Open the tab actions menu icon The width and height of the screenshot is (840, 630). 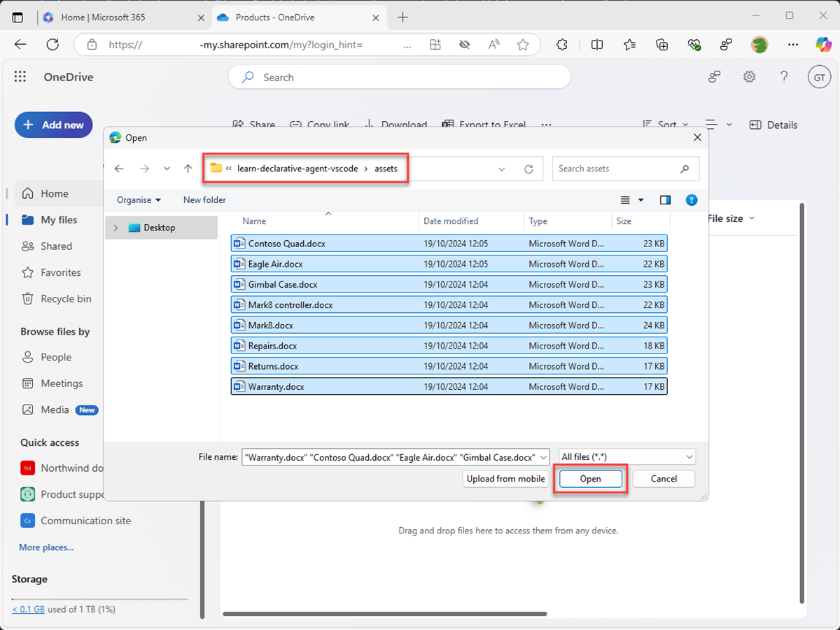18,17
